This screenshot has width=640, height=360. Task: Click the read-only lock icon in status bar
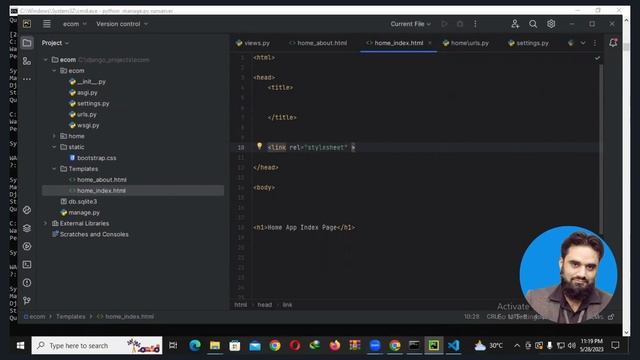click(x=611, y=317)
